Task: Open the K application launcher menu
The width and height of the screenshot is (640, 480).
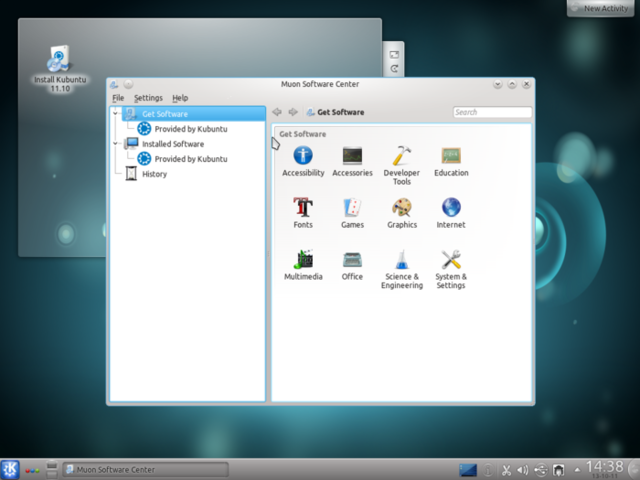Action: point(10,469)
